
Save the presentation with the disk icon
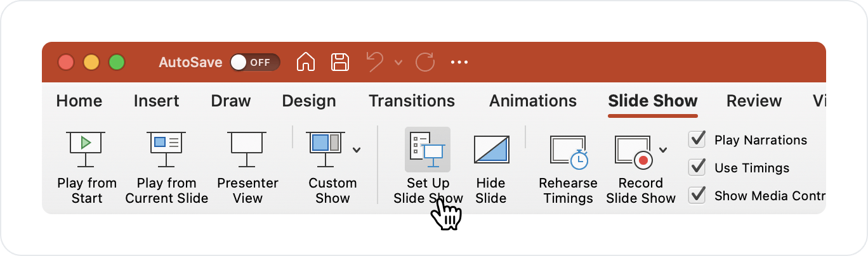341,62
